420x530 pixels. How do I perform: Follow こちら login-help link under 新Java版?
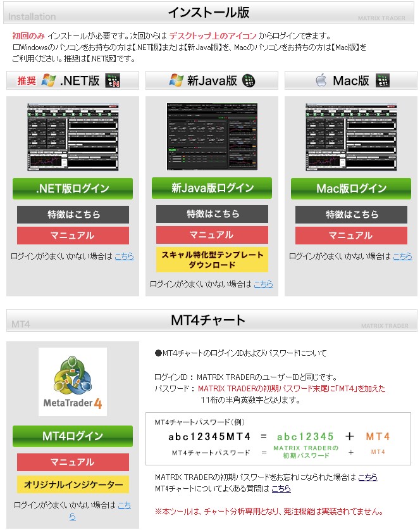point(263,284)
